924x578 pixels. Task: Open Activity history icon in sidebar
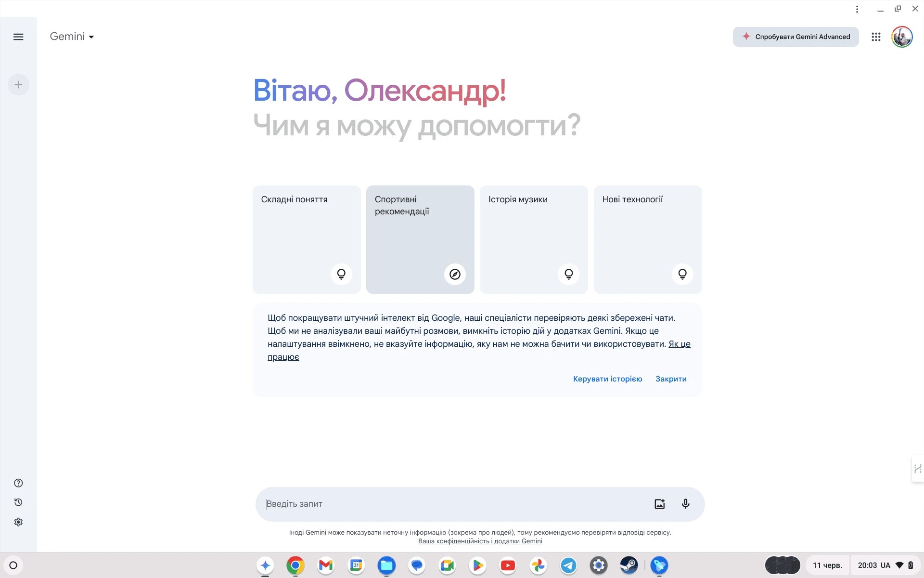tap(18, 502)
